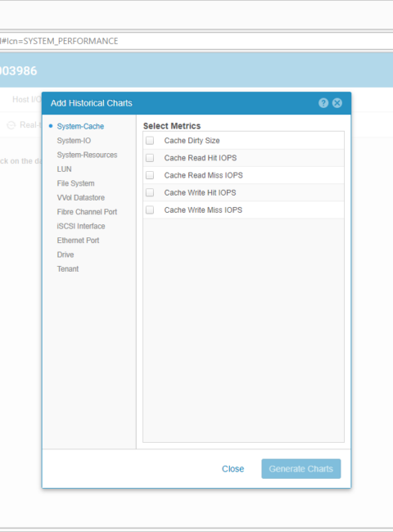Open the VVol Datastore category
This screenshot has height=532, width=393.
(81, 197)
